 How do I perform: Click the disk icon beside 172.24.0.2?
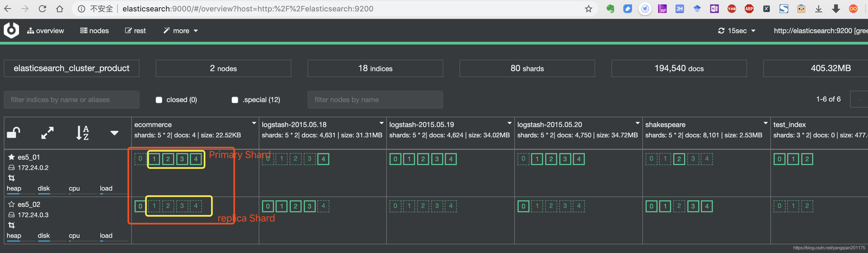(11, 167)
